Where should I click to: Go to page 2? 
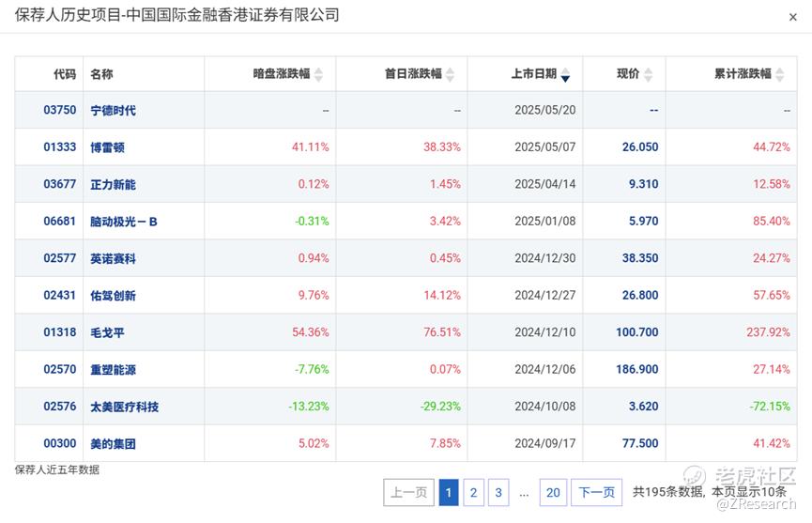(473, 492)
